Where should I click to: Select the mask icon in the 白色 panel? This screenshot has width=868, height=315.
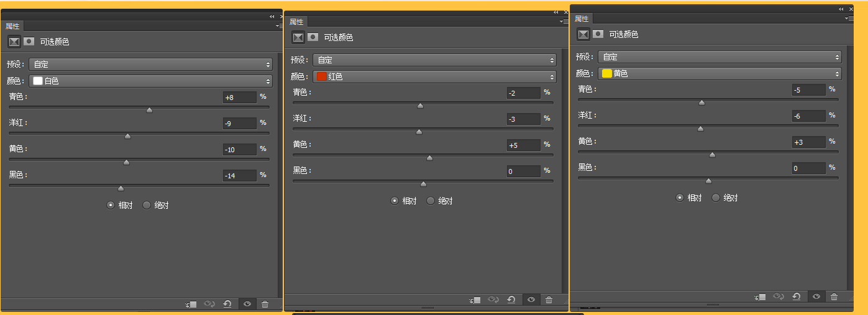click(29, 42)
